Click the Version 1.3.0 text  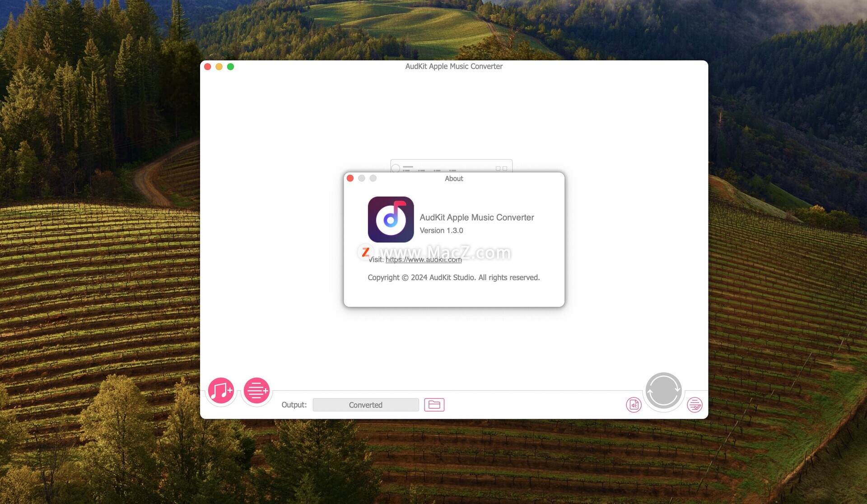pos(441,231)
